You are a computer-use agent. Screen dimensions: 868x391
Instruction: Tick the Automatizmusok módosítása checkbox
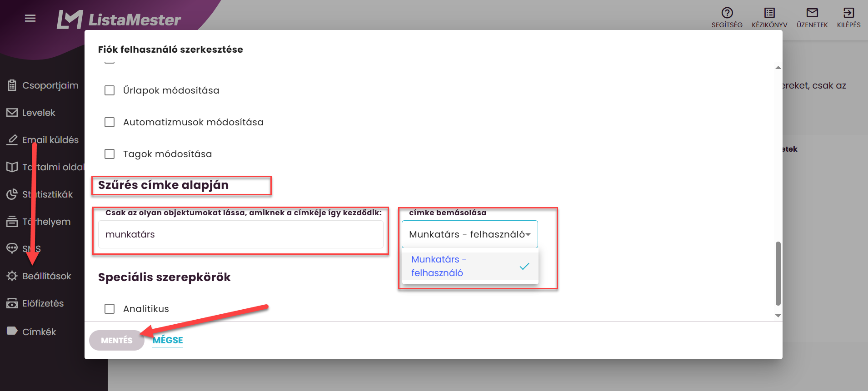click(110, 122)
